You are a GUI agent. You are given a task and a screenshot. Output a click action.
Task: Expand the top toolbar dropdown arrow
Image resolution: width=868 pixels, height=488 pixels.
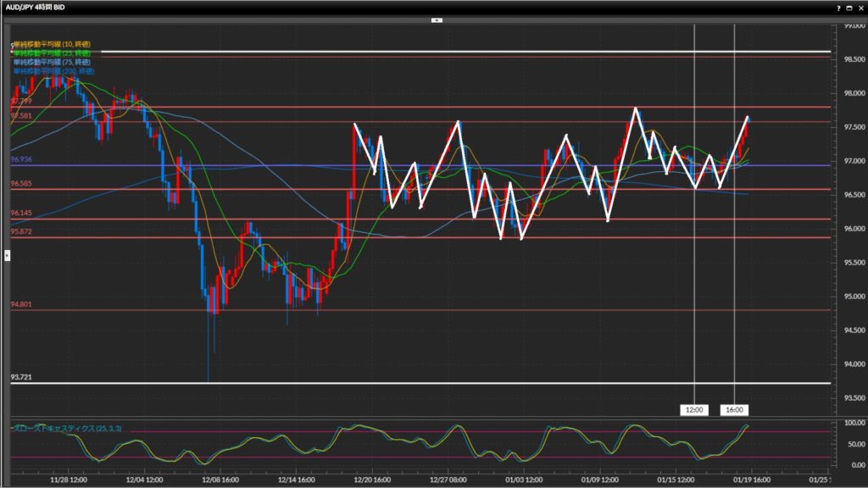[x=437, y=19]
